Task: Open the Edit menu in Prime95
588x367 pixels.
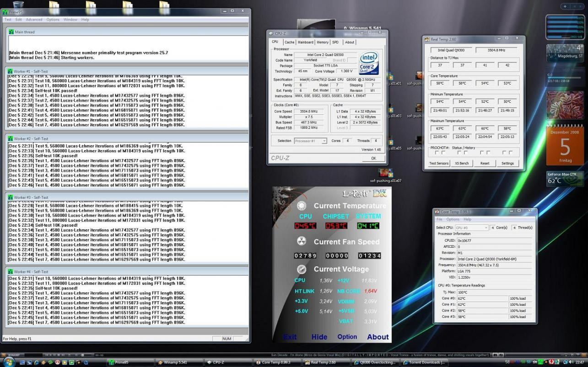Action: point(18,20)
